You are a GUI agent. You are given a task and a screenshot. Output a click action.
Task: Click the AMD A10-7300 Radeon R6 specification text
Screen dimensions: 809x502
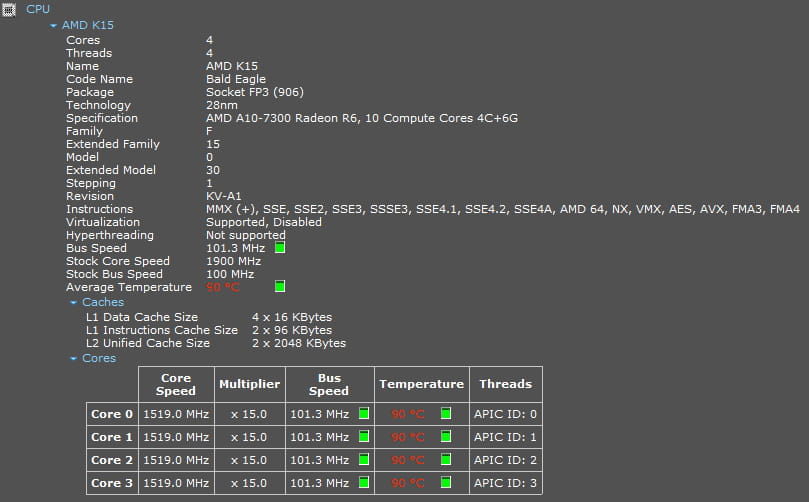tap(362, 118)
